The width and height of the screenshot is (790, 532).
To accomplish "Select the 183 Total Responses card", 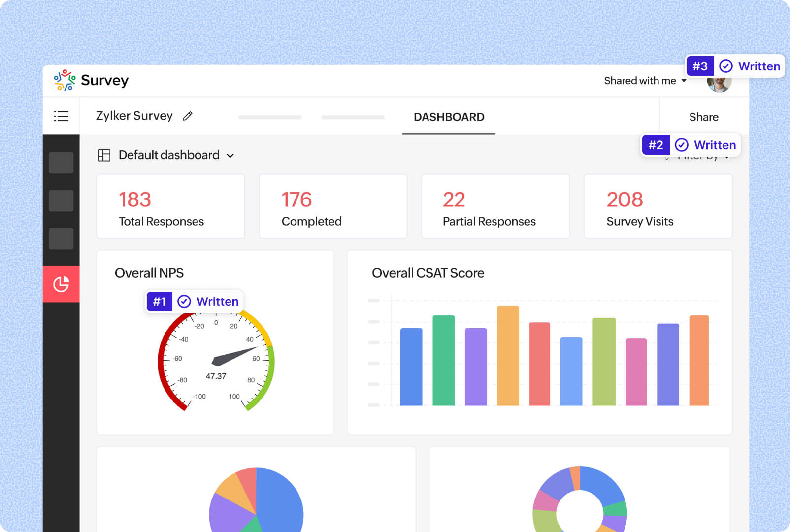I will click(x=170, y=206).
